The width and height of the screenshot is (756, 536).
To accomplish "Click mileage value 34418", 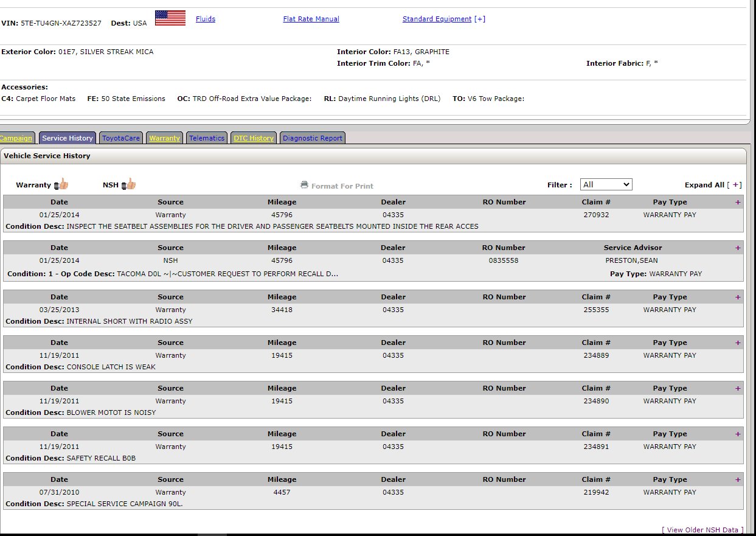I will pyautogui.click(x=282, y=310).
